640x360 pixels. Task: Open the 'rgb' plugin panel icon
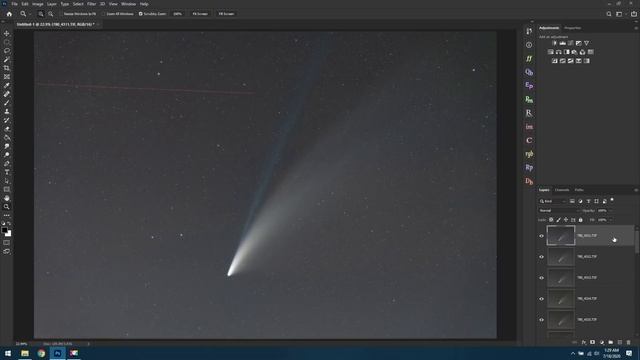529,154
